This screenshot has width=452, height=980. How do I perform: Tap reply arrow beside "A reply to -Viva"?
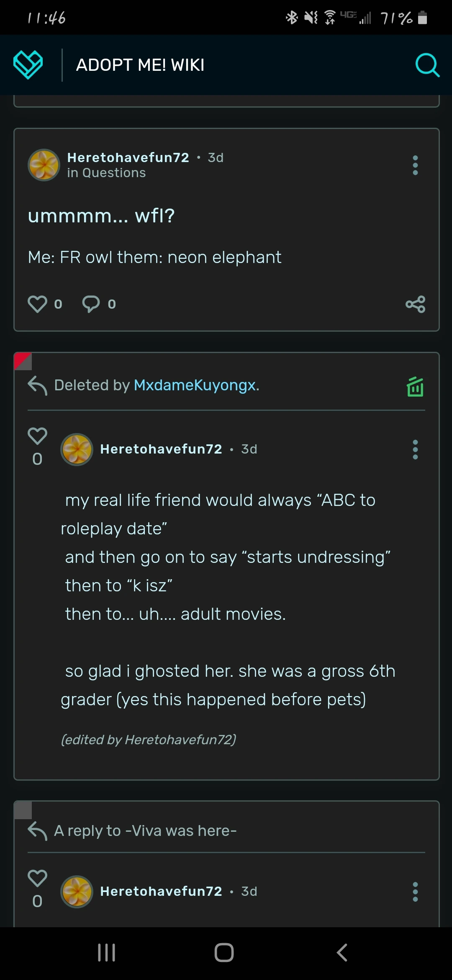pyautogui.click(x=37, y=831)
